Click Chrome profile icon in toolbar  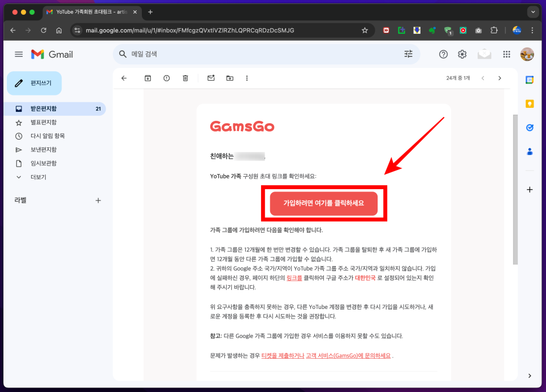point(517,31)
